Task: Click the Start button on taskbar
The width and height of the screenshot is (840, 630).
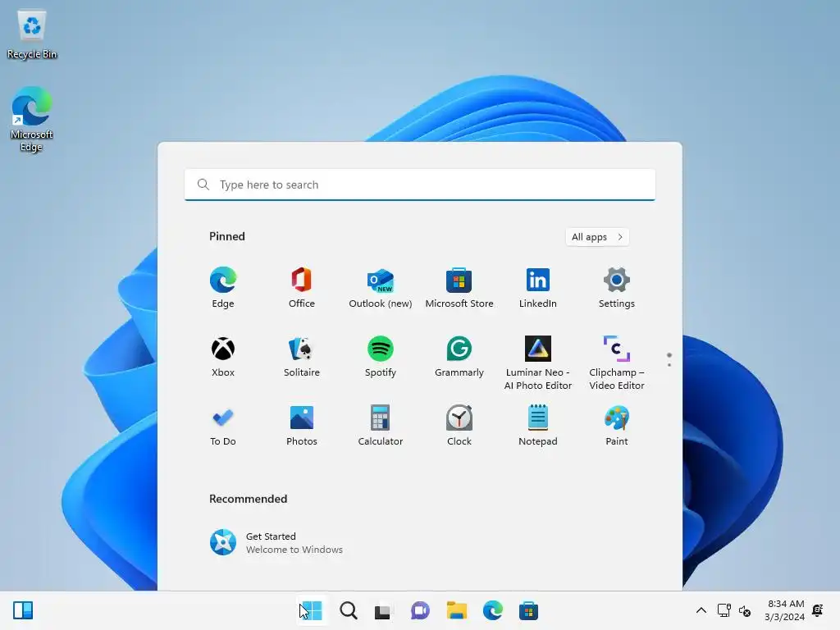Action: click(x=311, y=610)
